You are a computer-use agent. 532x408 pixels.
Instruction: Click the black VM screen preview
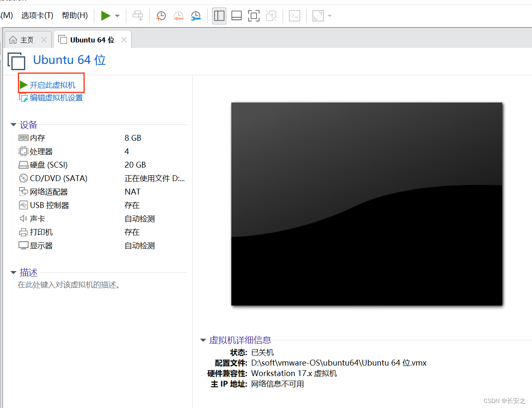click(367, 204)
